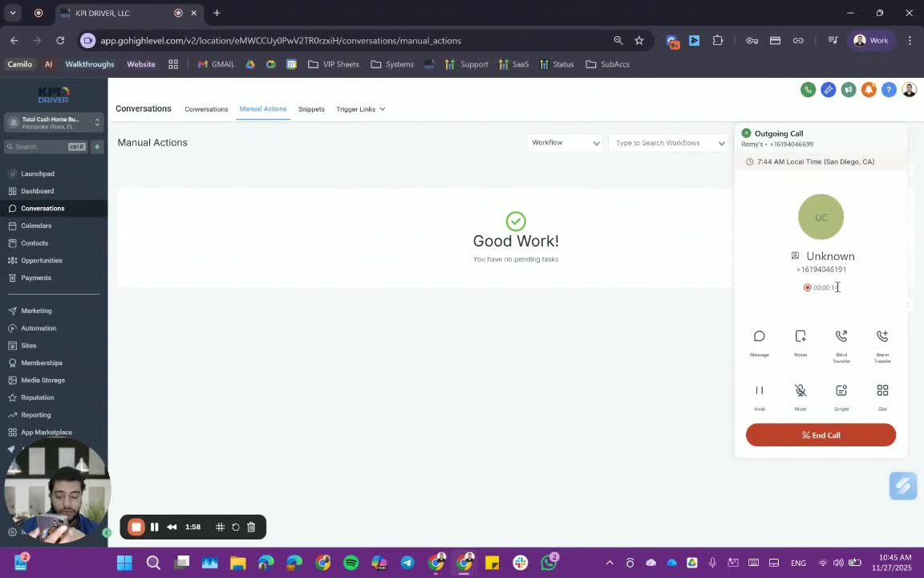Open the Windows Start menu

click(x=124, y=563)
